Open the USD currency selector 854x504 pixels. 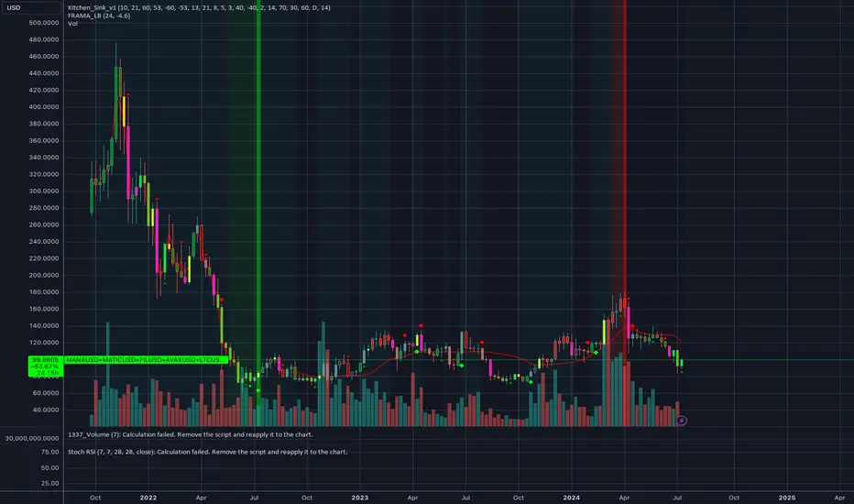click(31, 7)
